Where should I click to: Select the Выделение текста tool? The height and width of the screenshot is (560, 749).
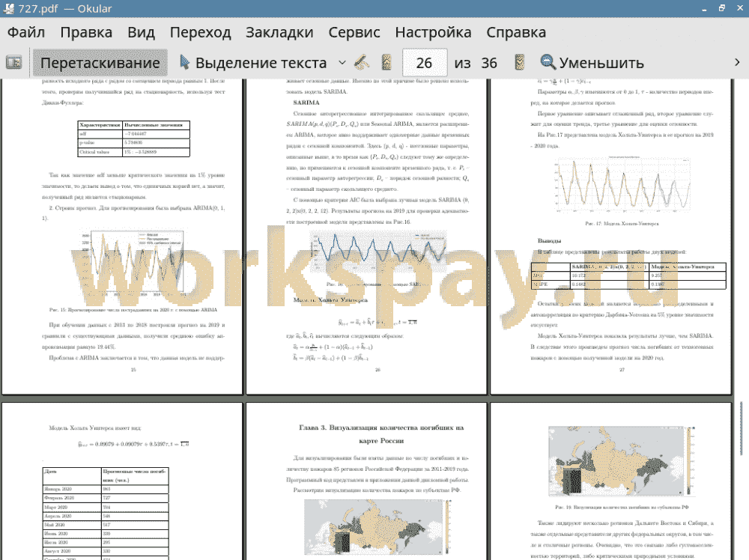point(253,63)
